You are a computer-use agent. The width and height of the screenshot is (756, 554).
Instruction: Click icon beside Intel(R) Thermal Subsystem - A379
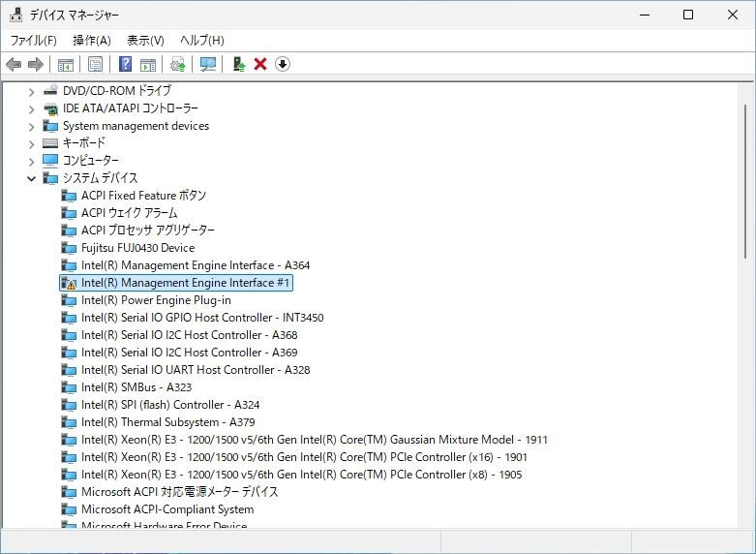pyautogui.click(x=69, y=422)
